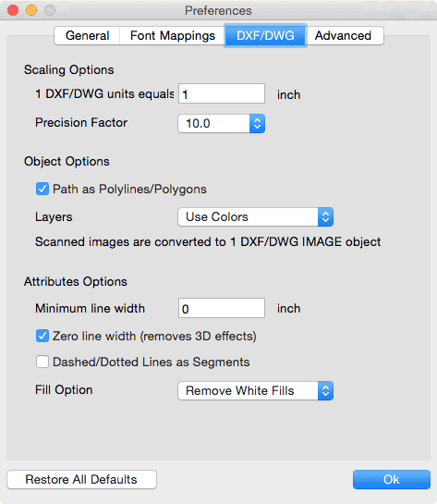Close the Preferences window
Viewport: 437px width, 504px height.
tap(13, 10)
